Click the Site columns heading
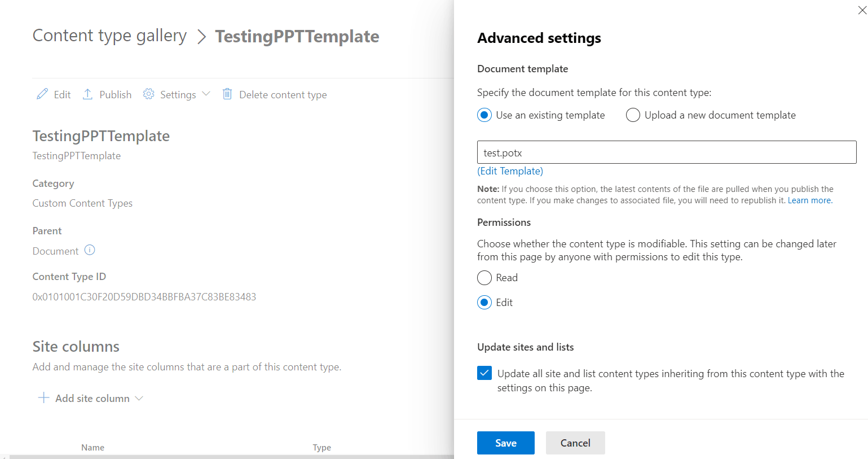Viewport: 868px width, 459px height. 76,347
